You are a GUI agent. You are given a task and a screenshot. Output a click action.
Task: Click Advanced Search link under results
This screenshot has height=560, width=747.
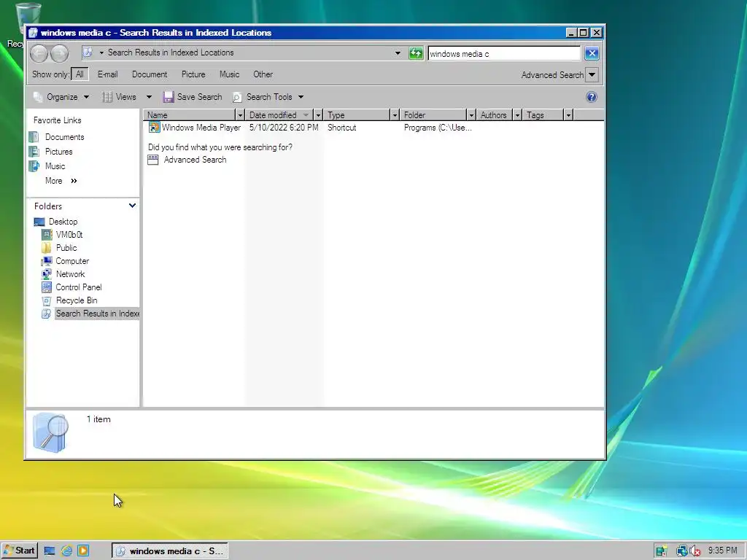pyautogui.click(x=196, y=160)
